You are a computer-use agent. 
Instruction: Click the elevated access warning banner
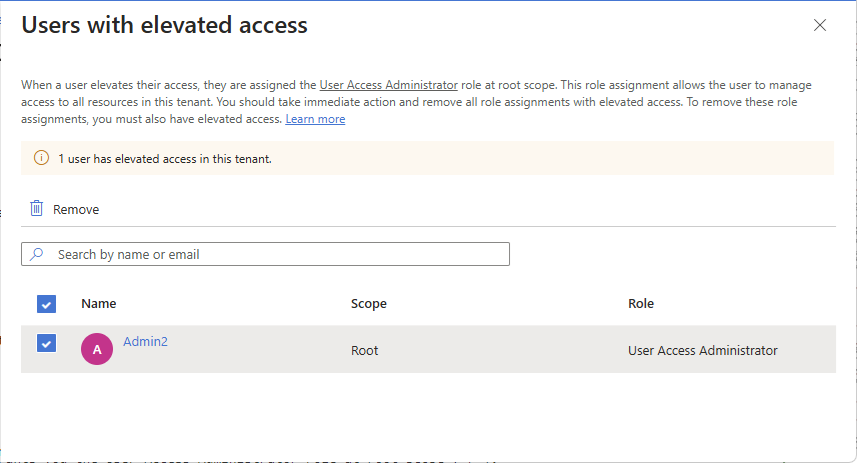[x=430, y=158]
